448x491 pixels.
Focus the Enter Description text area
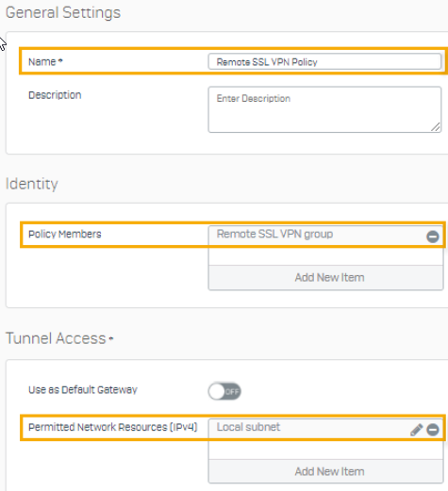324,109
